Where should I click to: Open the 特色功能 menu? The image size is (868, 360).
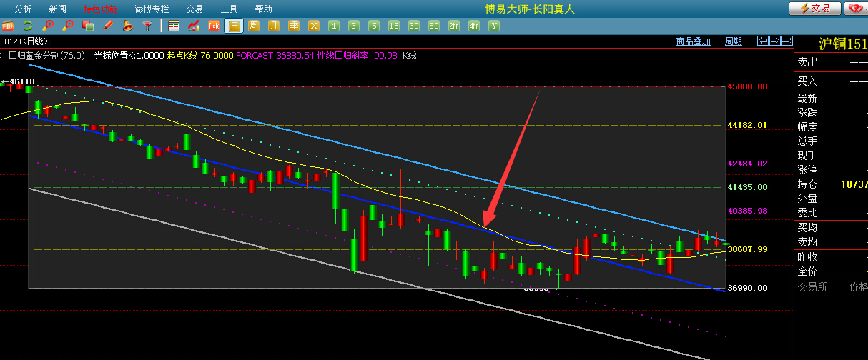coord(100,9)
